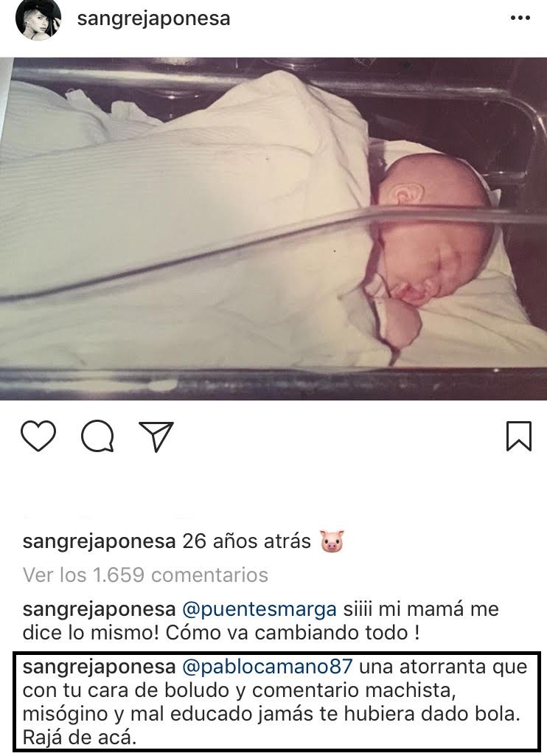This screenshot has height=756, width=547.
Task: Tap sangrejaponesa username in the caption line
Action: [x=99, y=541]
